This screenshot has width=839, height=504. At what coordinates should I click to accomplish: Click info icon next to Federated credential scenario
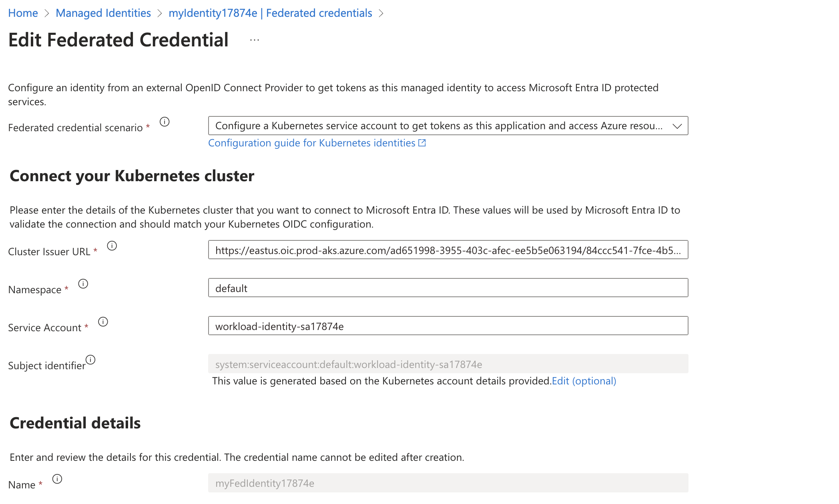pyautogui.click(x=165, y=122)
